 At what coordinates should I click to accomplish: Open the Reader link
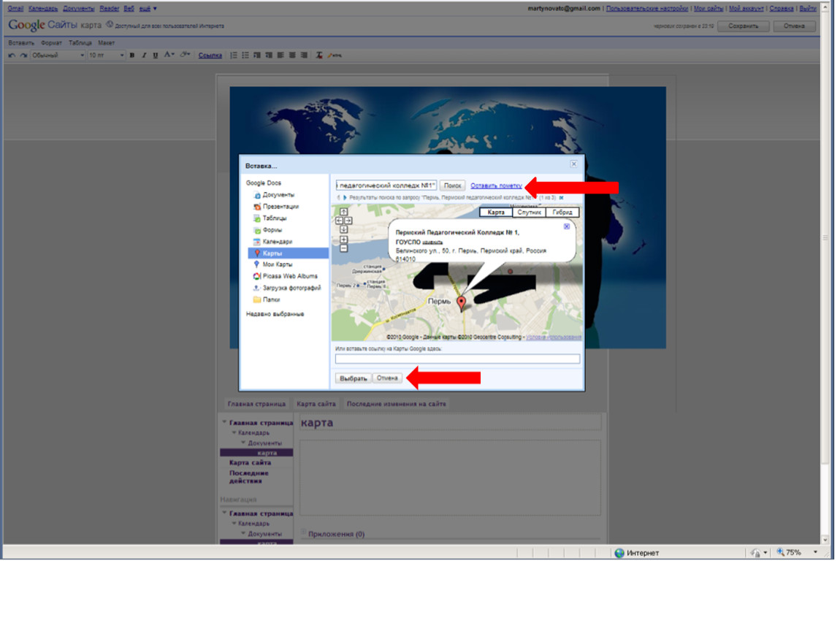point(110,9)
